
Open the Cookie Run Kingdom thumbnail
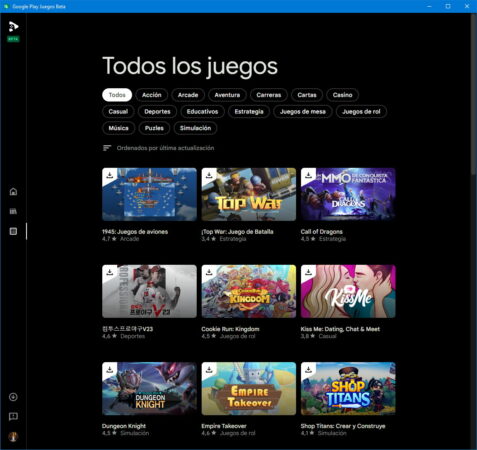(249, 292)
